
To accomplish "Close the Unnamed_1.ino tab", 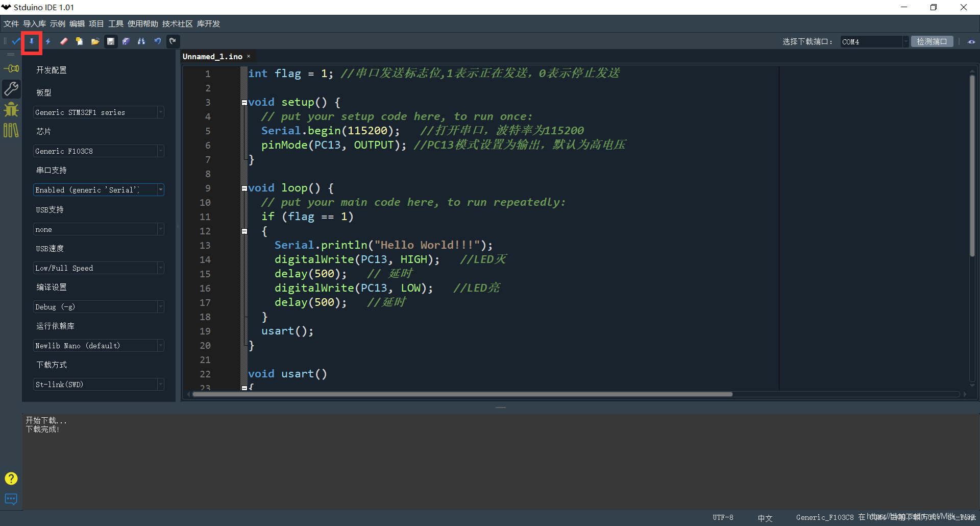I will point(249,57).
